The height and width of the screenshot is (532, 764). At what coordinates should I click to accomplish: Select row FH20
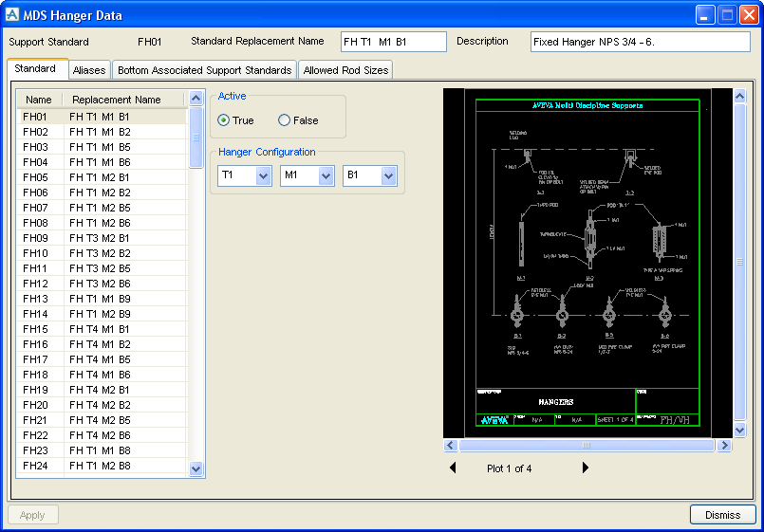coord(102,405)
